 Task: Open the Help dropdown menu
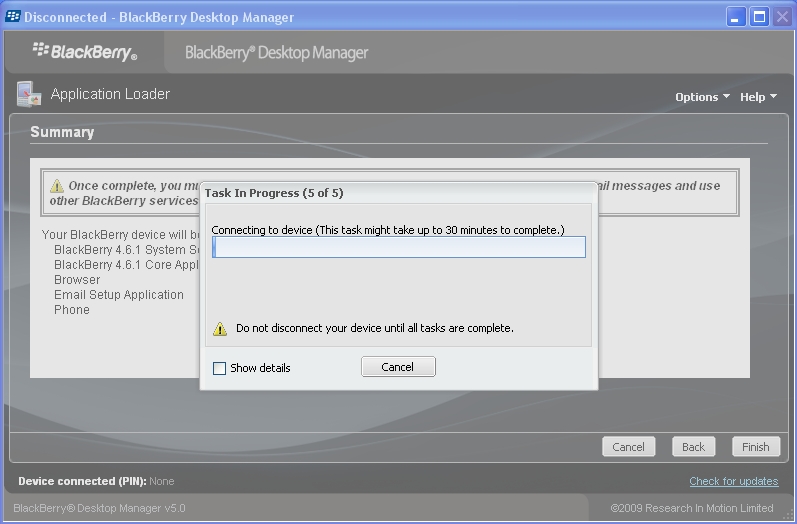(x=758, y=97)
